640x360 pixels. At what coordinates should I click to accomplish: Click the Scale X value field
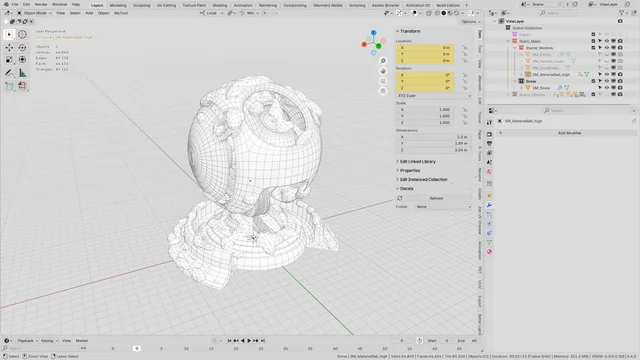pyautogui.click(x=424, y=110)
